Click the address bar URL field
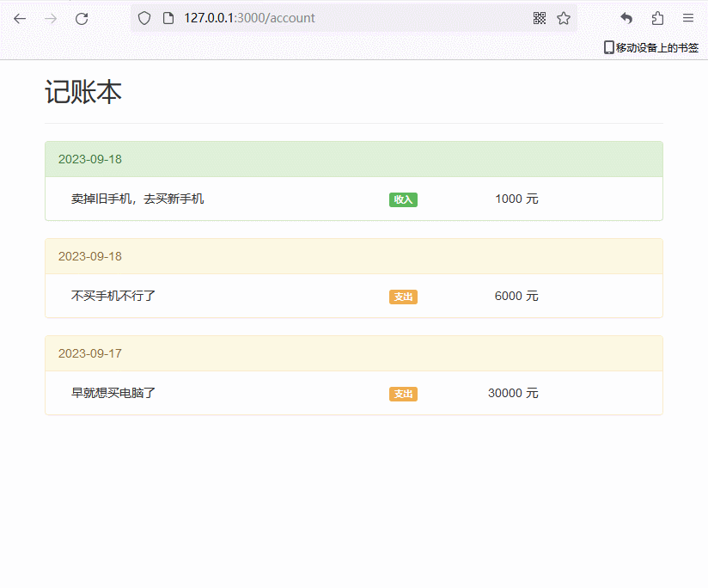The height and width of the screenshot is (588, 708). pyautogui.click(x=344, y=18)
